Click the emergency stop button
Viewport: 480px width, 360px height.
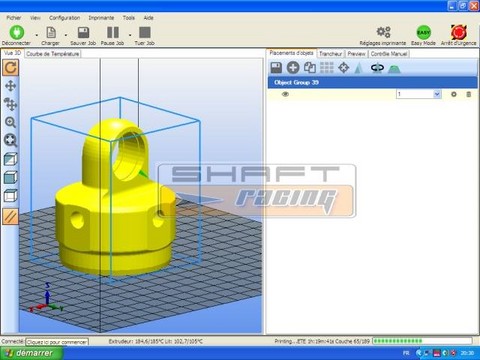pyautogui.click(x=459, y=35)
